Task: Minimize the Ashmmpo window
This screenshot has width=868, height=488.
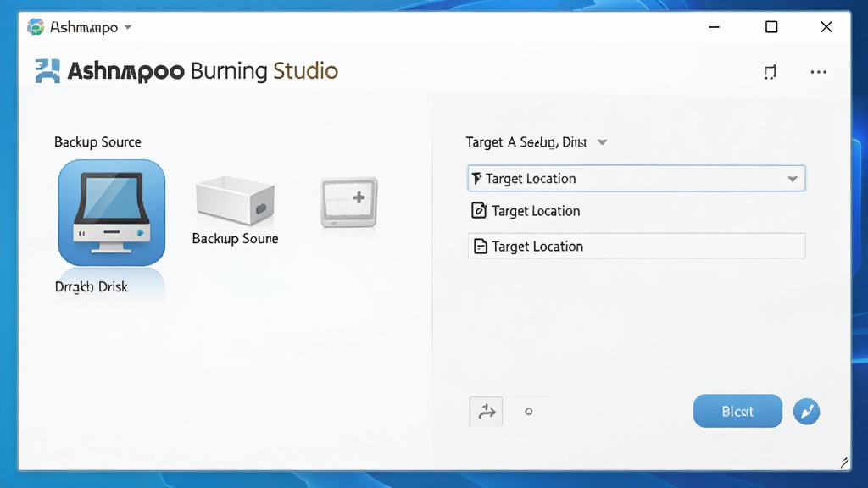Action: coord(714,26)
